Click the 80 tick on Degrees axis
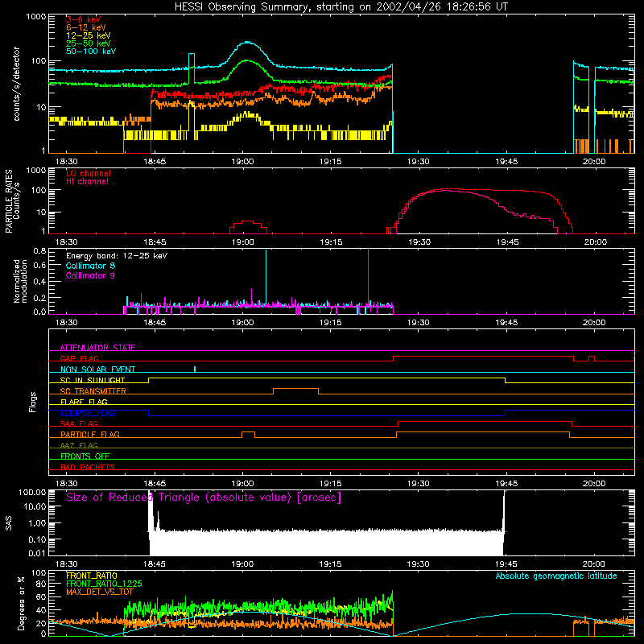This screenshot has height=644, width=644. pyautogui.click(x=42, y=584)
